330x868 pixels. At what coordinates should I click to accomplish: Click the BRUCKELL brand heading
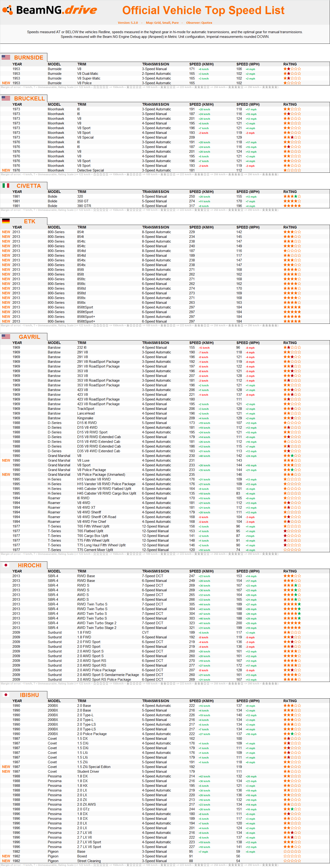(x=29, y=98)
